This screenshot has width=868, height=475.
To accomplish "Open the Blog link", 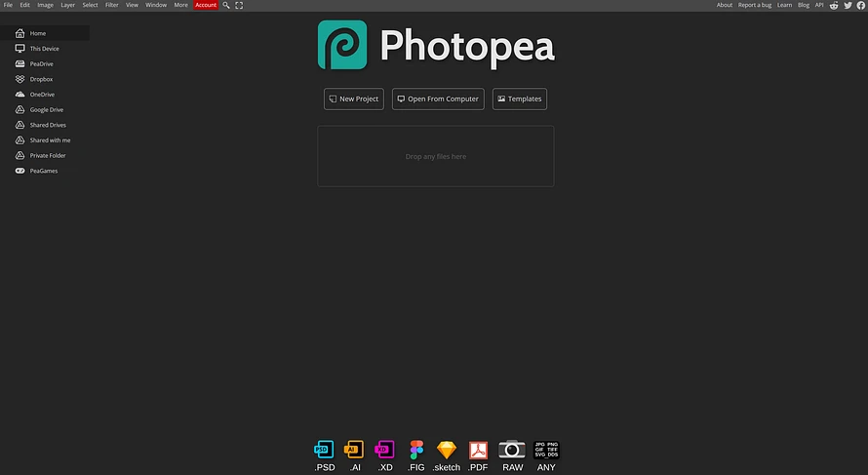I will point(804,5).
